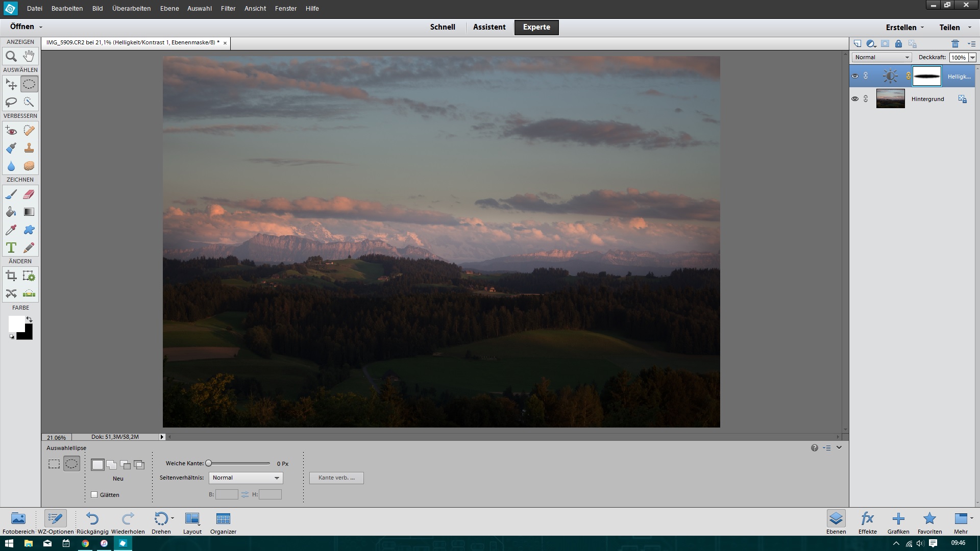Click the Hintergrund layer thumbnail

[890, 99]
